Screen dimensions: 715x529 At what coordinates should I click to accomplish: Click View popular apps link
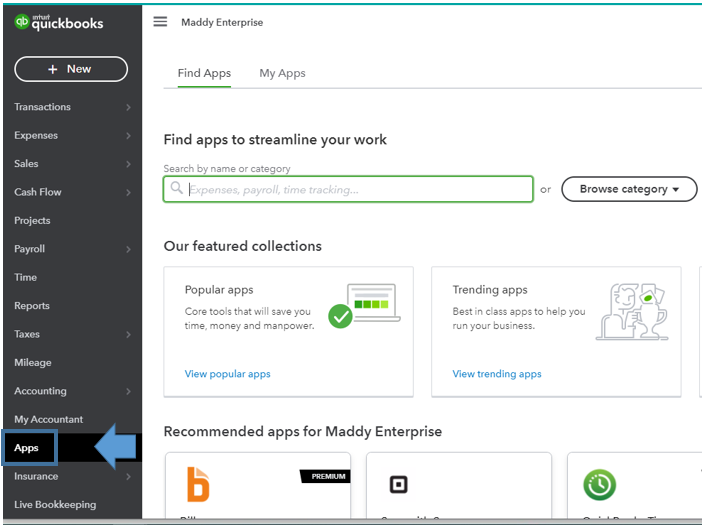point(228,374)
